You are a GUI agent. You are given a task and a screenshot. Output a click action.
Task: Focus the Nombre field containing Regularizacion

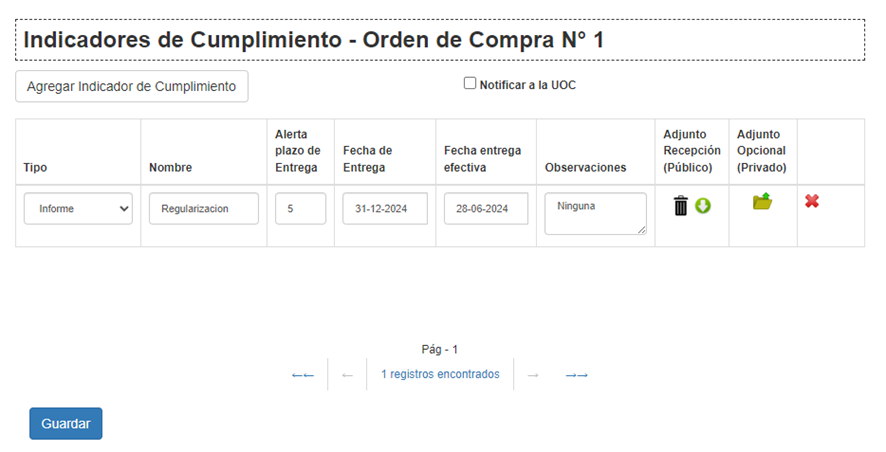pos(203,209)
